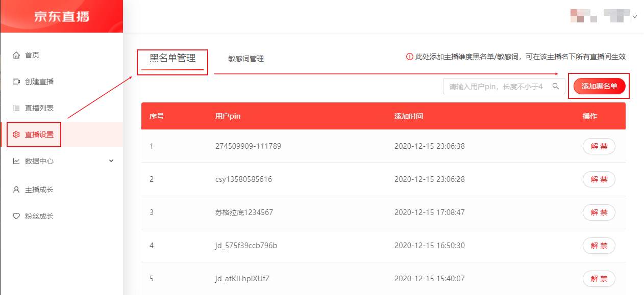Click 解禁 for csy13580585616
Image resolution: width=644 pixels, height=295 pixels.
[599, 179]
